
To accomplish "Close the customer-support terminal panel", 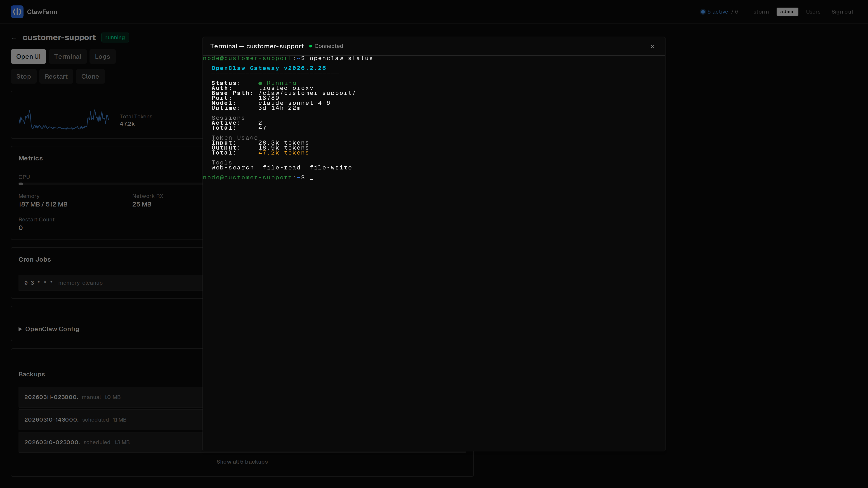I will pyautogui.click(x=652, y=47).
